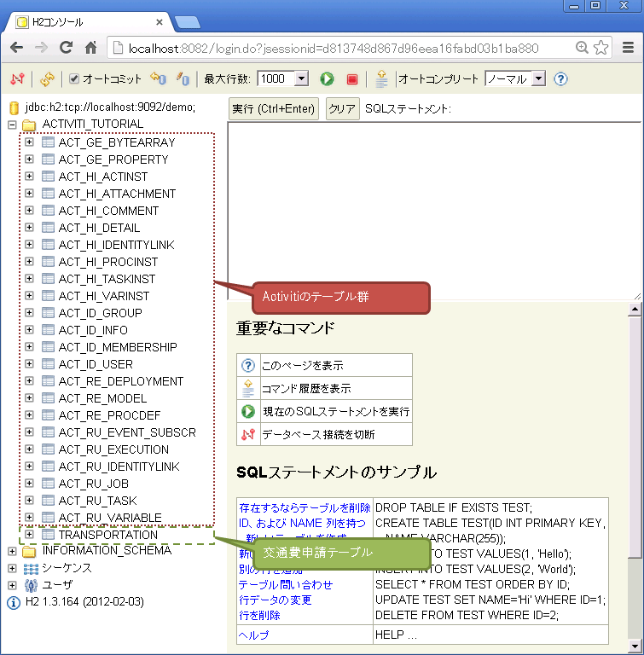Click the 実行 (Ctrl+Enter) button

point(274,109)
